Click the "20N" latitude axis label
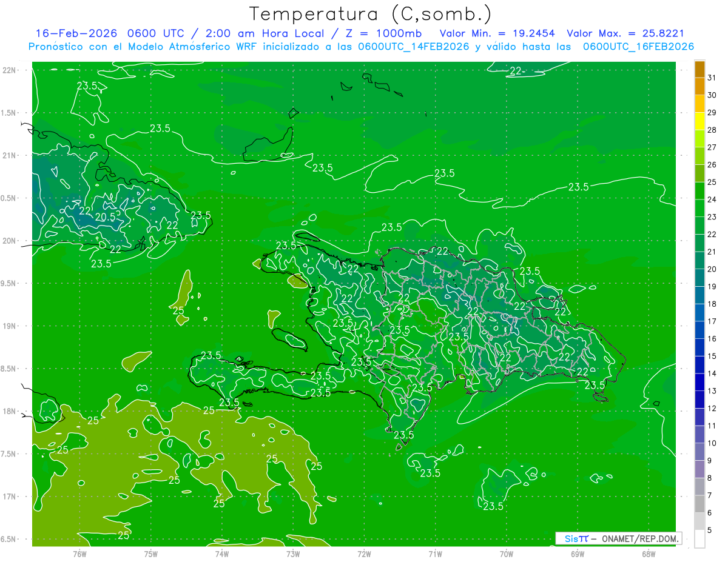Screen dimensions: 728x562 point(10,241)
